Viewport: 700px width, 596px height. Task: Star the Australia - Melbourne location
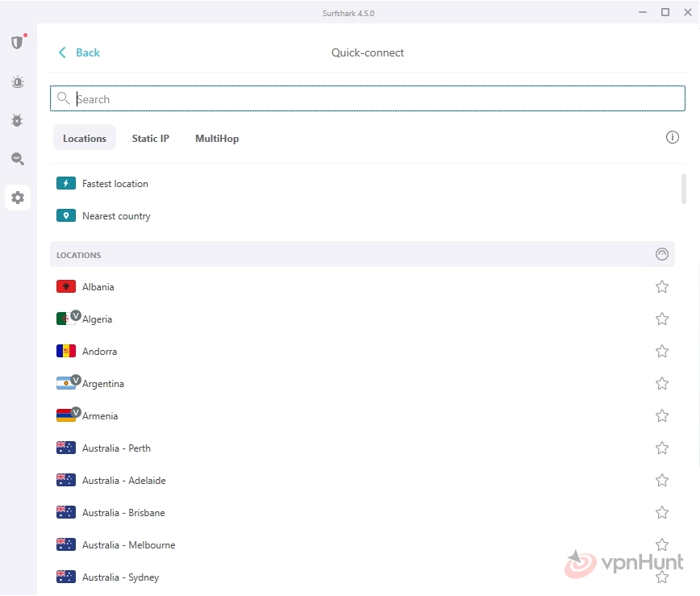[x=661, y=544]
